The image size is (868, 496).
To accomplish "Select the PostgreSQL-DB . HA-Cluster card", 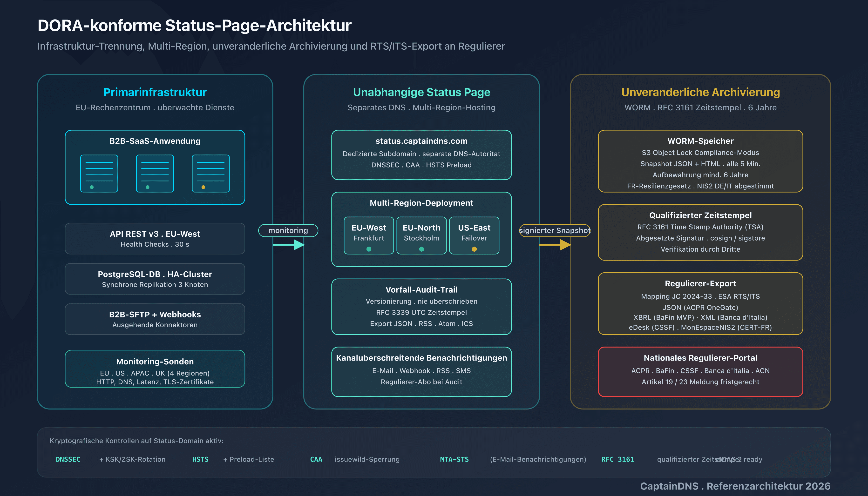I will coord(155,279).
